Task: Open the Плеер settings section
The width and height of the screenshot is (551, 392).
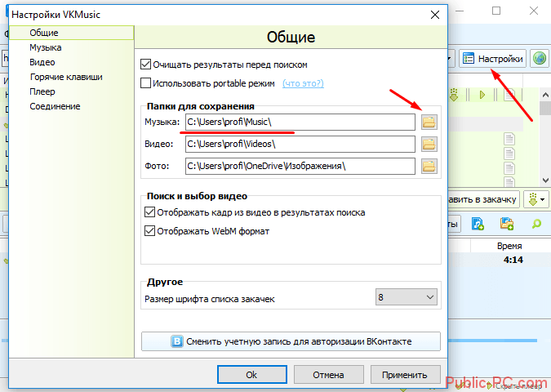Action: click(42, 91)
